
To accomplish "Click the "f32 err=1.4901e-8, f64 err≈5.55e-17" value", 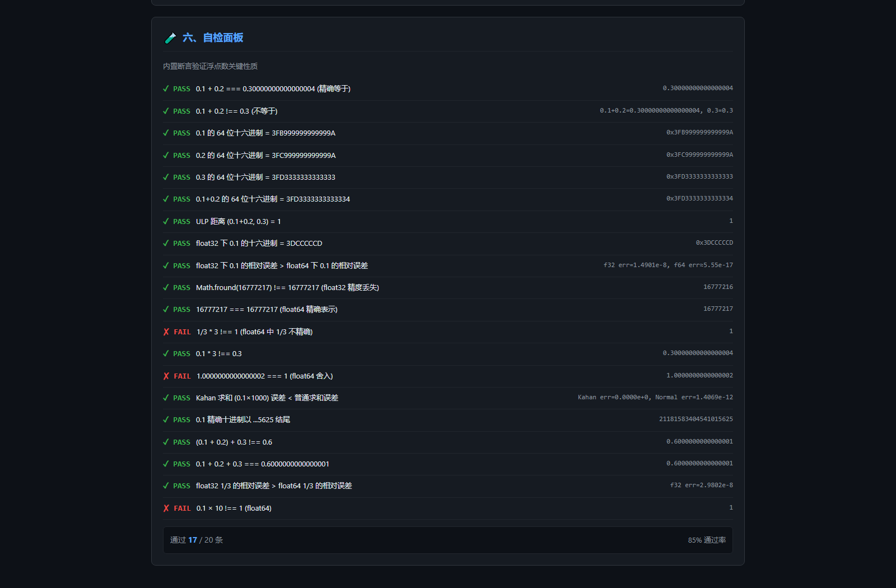I will (668, 265).
